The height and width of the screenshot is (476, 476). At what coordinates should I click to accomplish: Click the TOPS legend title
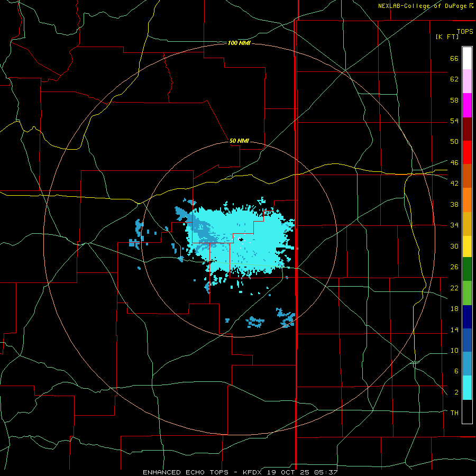tap(465, 31)
